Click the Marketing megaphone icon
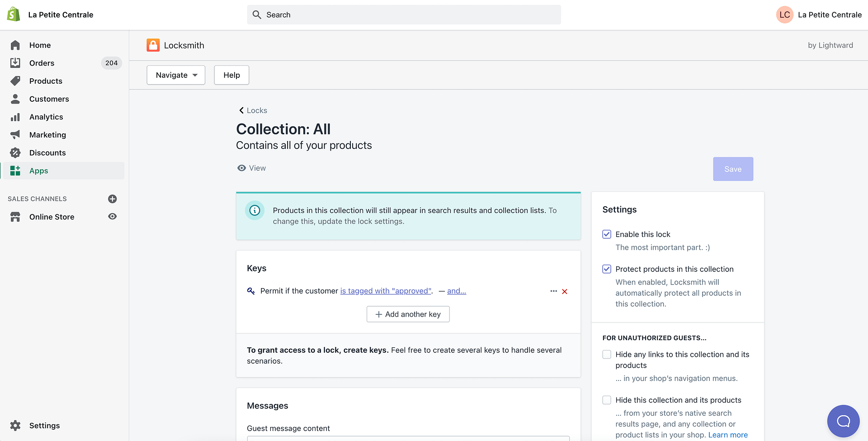The width and height of the screenshot is (868, 441). [x=15, y=135]
